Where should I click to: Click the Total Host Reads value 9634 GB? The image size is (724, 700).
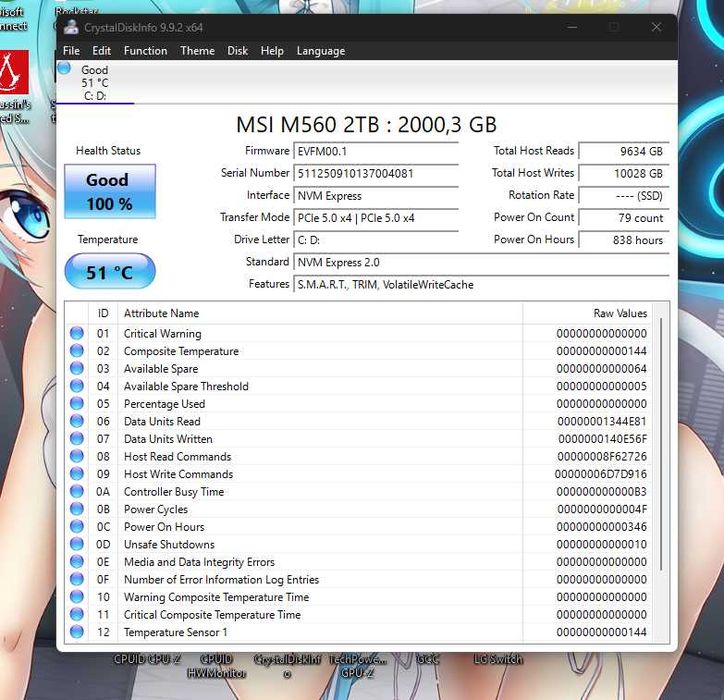623,151
